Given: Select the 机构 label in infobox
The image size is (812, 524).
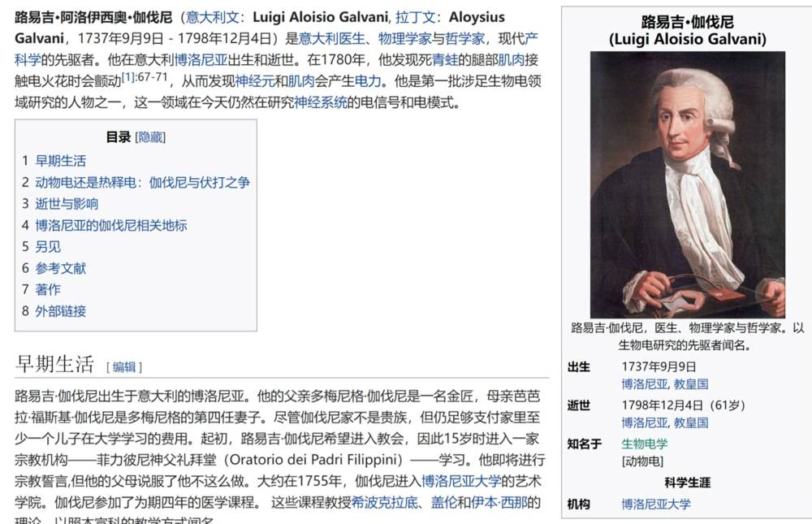Looking at the screenshot, I should click(x=579, y=504).
